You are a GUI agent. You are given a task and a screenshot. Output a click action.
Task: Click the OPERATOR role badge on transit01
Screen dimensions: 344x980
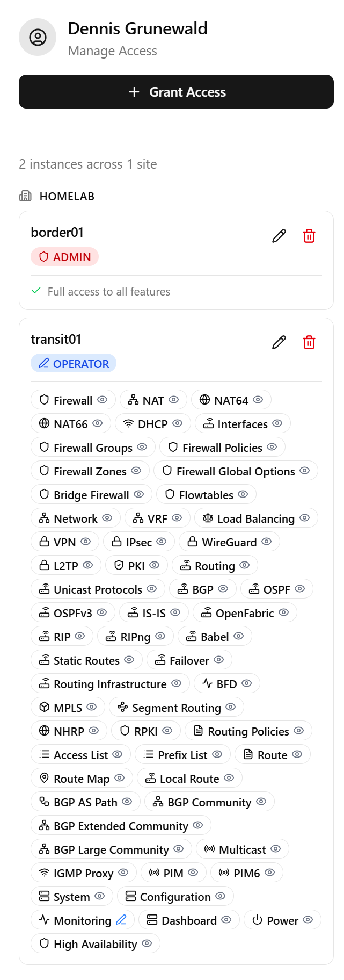point(73,363)
